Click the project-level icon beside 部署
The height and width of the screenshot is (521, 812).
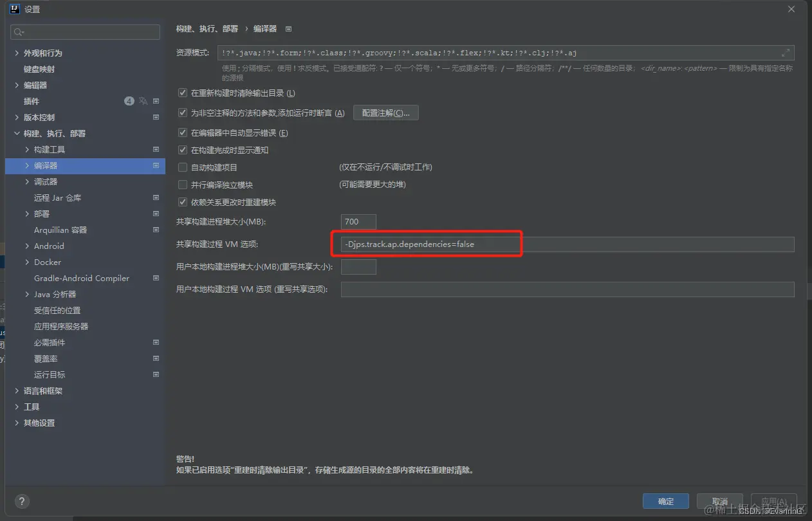click(156, 214)
